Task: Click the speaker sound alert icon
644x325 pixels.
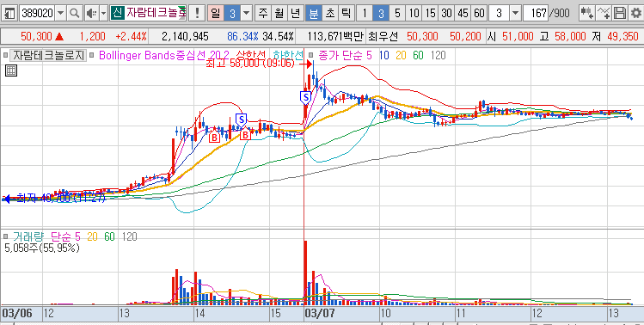Action: click(91, 14)
